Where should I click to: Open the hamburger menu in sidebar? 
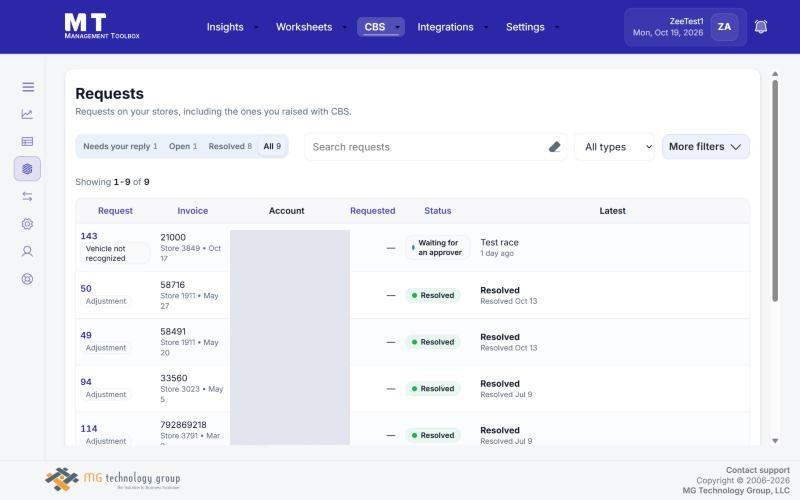tap(28, 87)
